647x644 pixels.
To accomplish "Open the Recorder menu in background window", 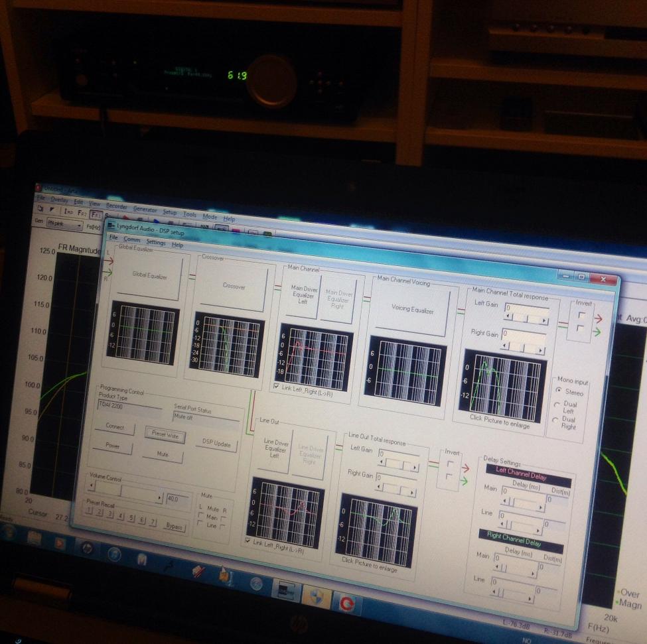I will coord(116,206).
